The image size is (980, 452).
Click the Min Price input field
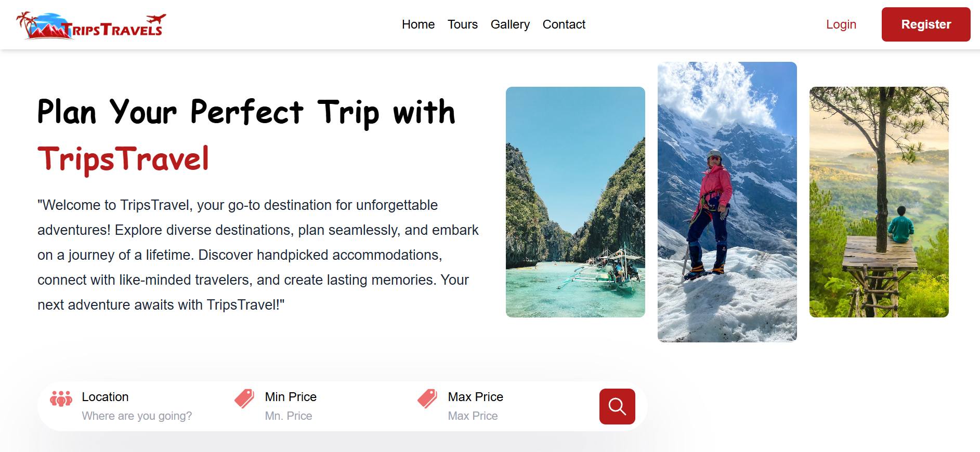(289, 416)
